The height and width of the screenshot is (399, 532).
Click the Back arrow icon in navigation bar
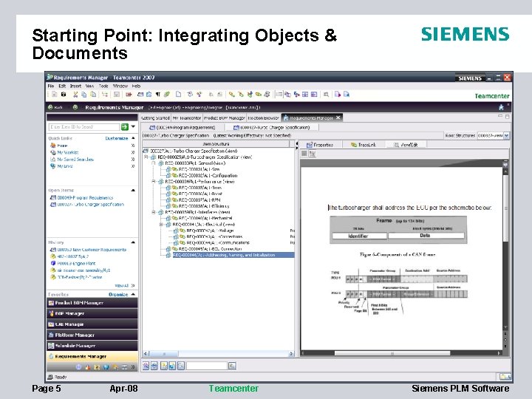pos(50,107)
